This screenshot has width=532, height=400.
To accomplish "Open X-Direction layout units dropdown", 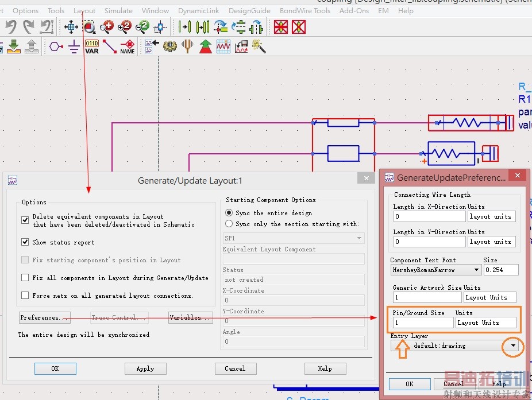I will [x=492, y=216].
